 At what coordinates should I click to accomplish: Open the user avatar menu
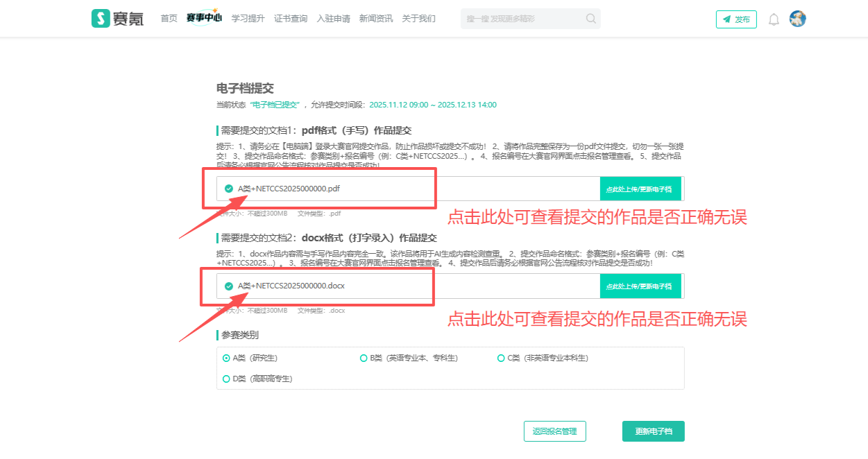(797, 19)
